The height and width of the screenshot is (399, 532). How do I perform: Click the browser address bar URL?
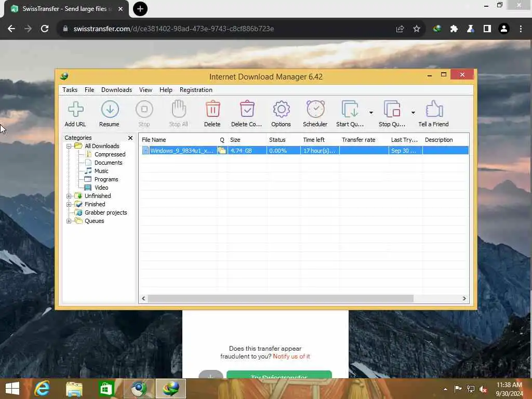174,29
